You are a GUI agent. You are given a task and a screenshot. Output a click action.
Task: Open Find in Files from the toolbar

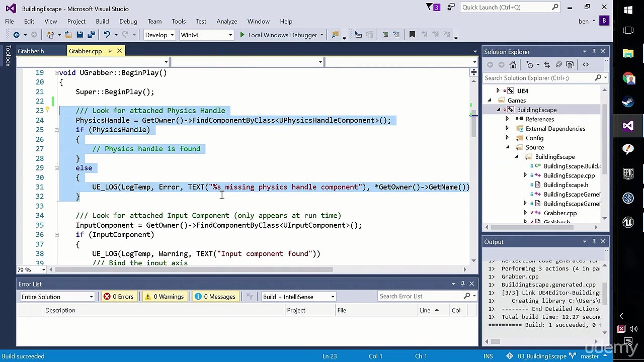(x=335, y=35)
